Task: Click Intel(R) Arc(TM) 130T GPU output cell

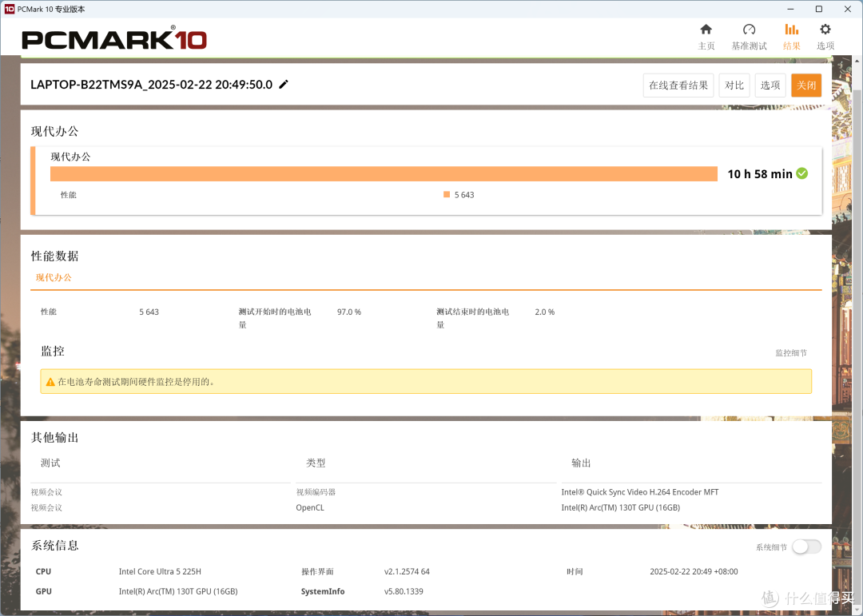Action: [x=620, y=507]
